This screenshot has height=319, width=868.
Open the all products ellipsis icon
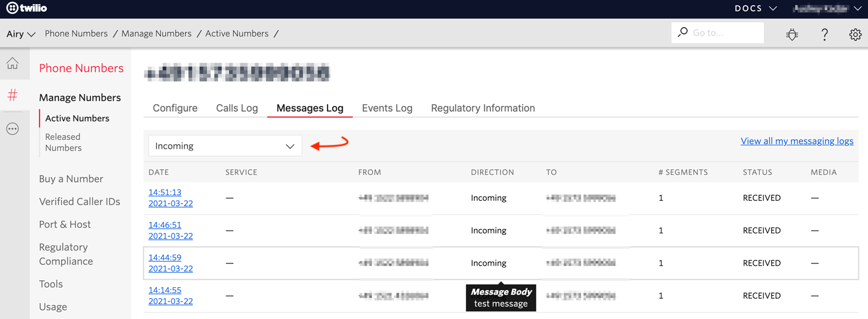(13, 129)
